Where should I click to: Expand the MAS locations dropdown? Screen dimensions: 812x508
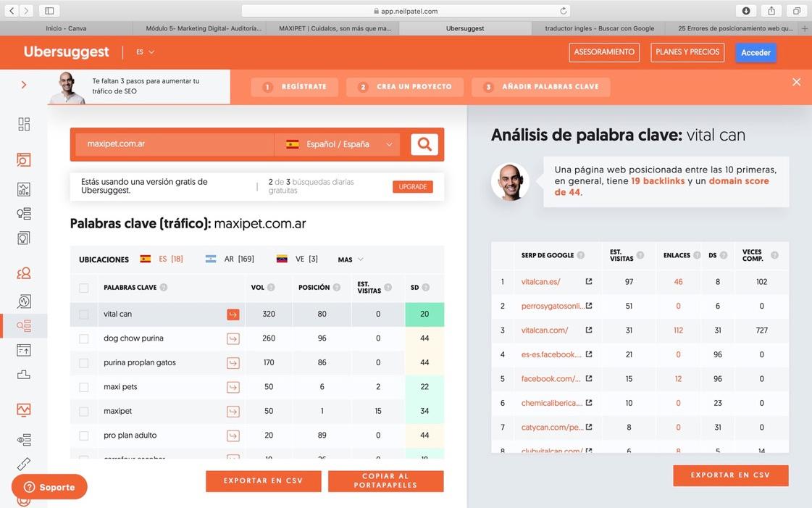tap(351, 259)
